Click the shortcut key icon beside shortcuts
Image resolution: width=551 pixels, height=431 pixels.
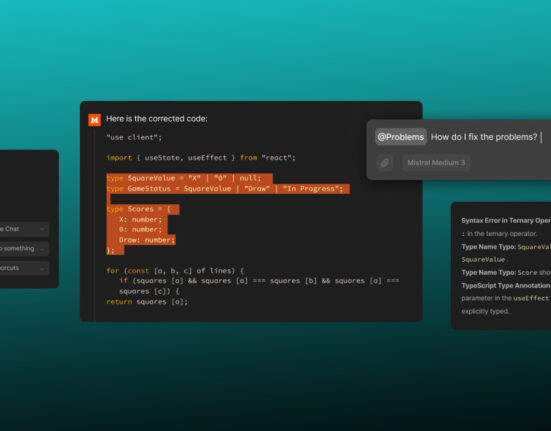coord(42,269)
